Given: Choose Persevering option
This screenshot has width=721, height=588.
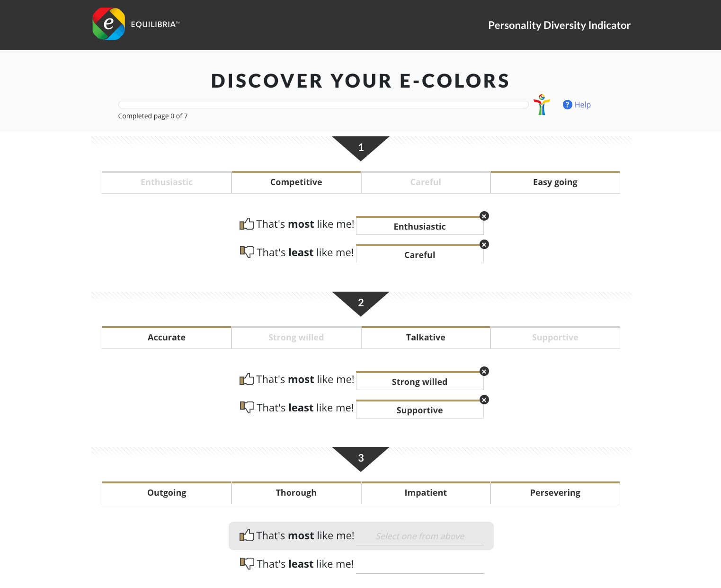Looking at the screenshot, I should [555, 493].
